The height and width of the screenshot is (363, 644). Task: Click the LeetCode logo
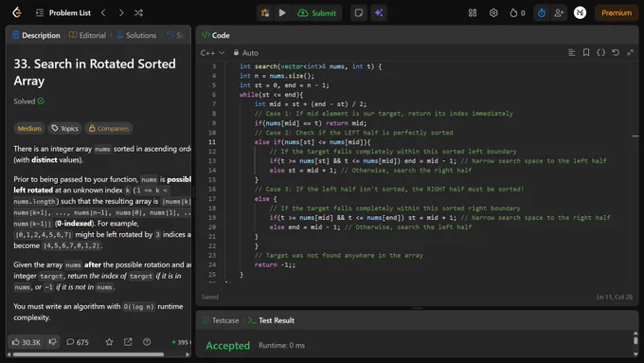[x=17, y=12]
